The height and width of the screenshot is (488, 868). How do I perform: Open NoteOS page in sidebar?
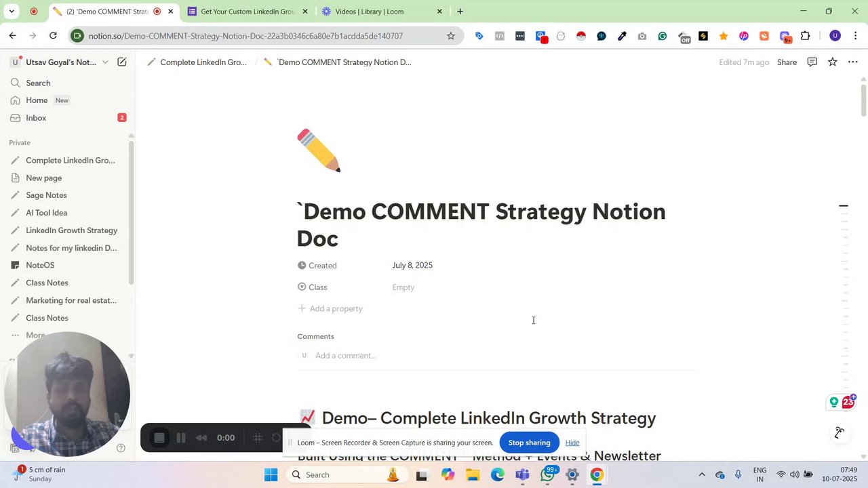(x=68, y=265)
